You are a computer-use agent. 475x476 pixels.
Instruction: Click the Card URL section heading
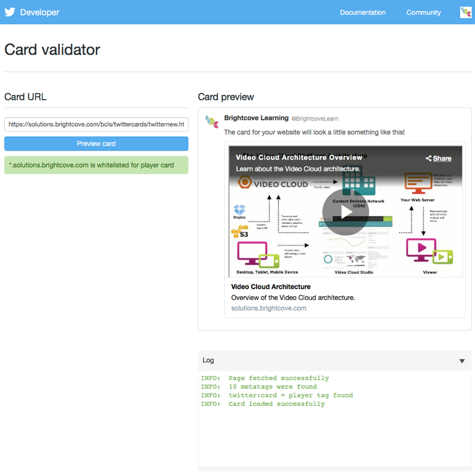click(x=25, y=97)
